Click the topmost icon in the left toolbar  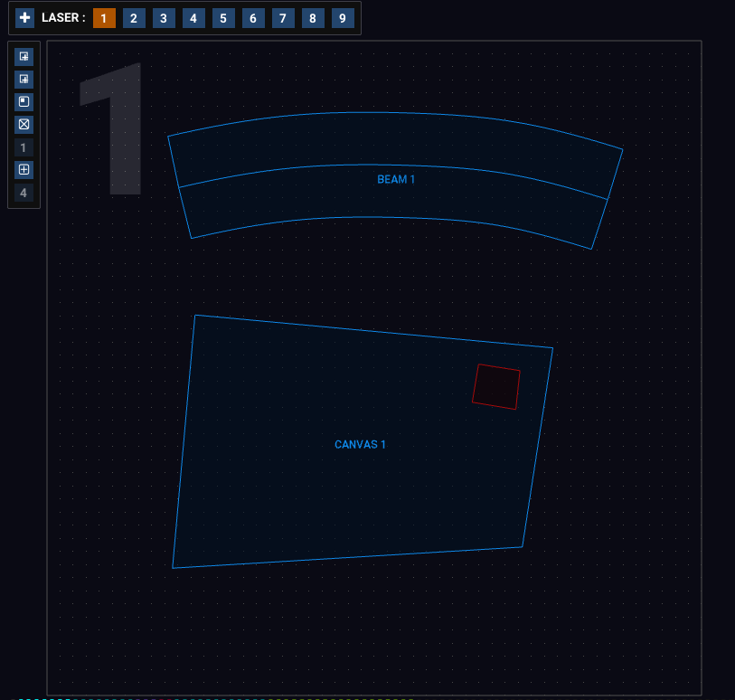point(24,56)
